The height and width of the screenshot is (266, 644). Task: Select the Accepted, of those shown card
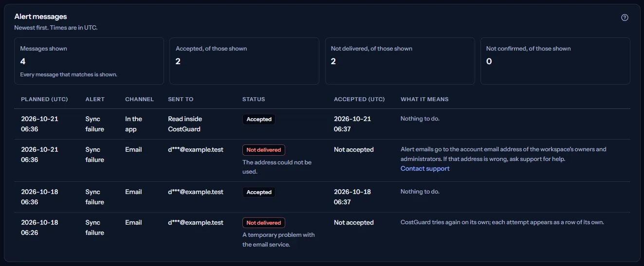[x=244, y=61]
